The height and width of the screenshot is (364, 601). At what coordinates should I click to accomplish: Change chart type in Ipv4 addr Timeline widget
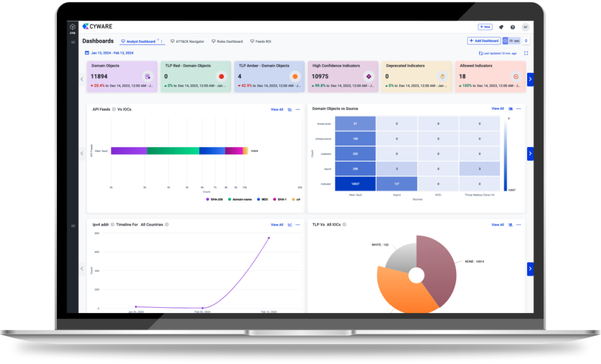coord(290,224)
